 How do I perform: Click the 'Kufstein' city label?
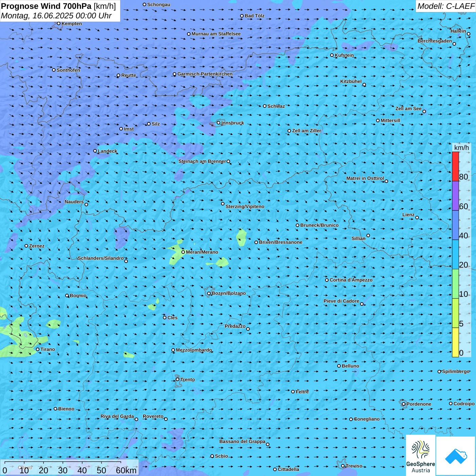click(344, 55)
